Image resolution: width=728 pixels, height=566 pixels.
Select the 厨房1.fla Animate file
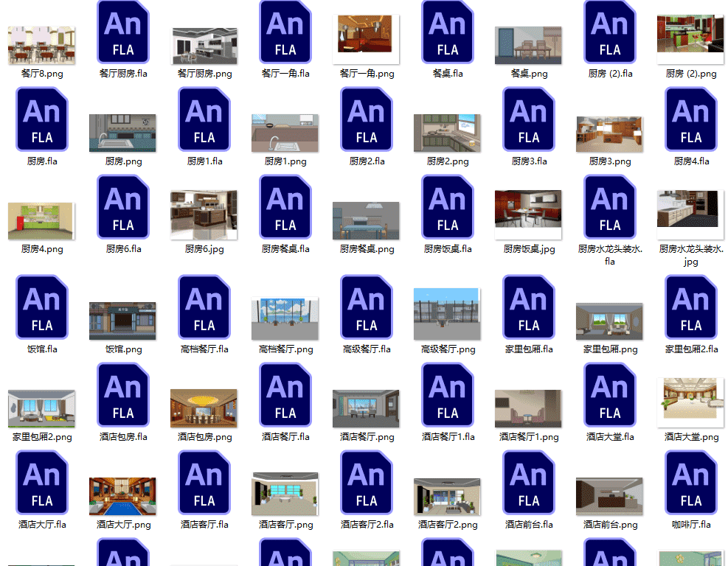click(204, 119)
